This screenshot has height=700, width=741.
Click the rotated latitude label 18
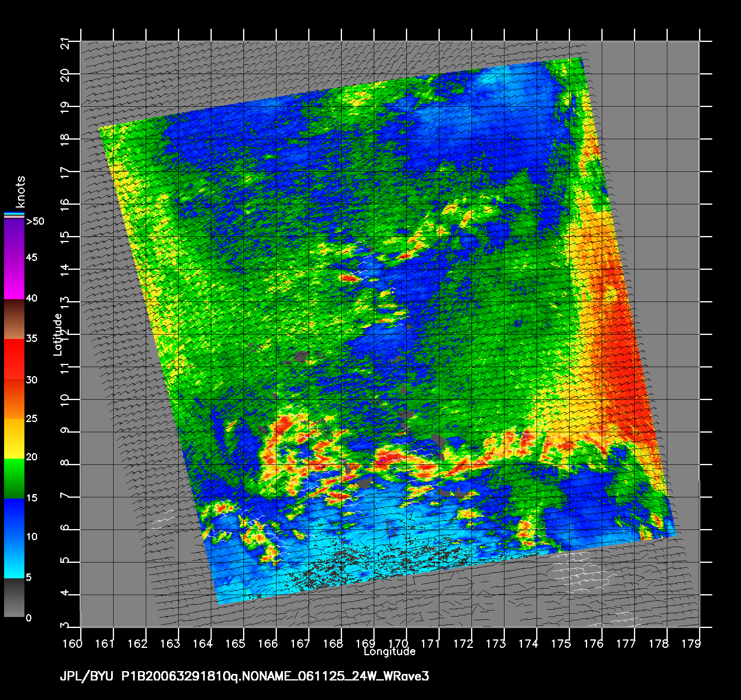65,140
